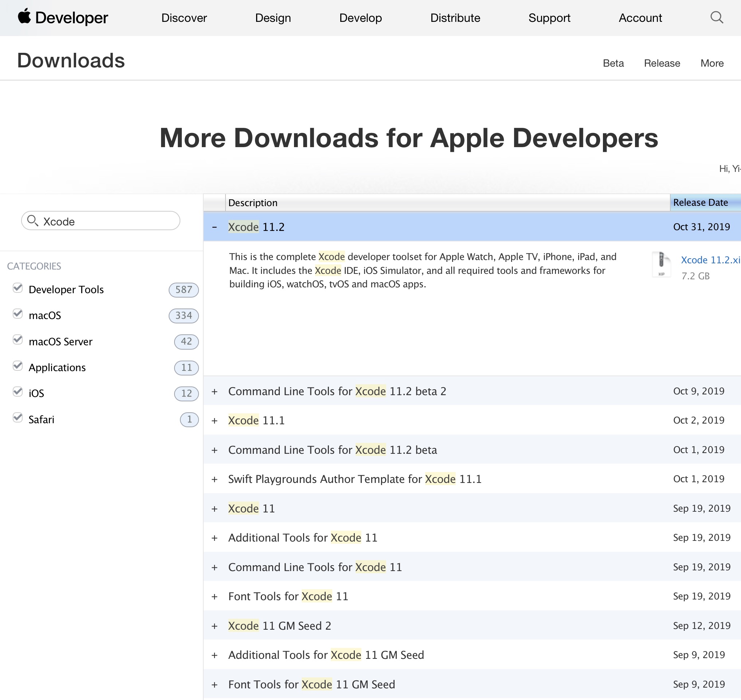Screen dimensions: 741x700
Task: Sort by the Release Date column header
Action: (x=700, y=202)
